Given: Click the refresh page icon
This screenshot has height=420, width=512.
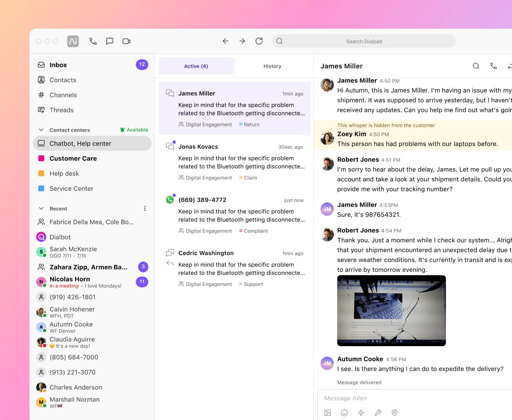Looking at the screenshot, I should click(x=259, y=41).
